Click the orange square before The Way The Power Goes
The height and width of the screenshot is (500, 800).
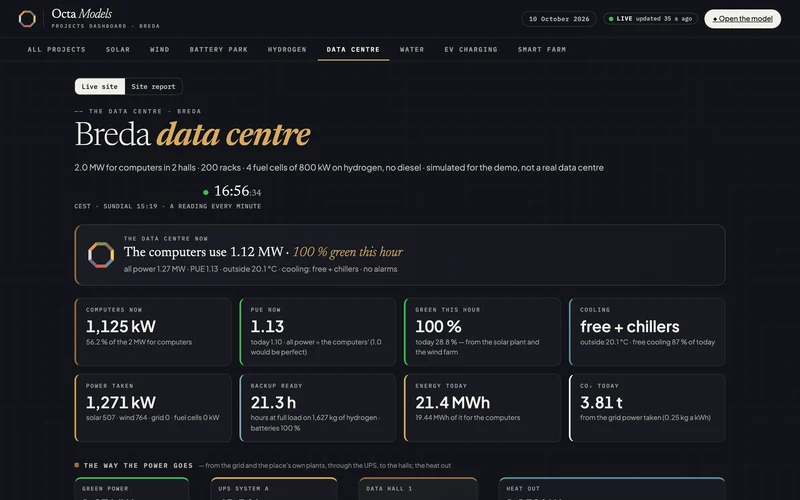tap(77, 465)
